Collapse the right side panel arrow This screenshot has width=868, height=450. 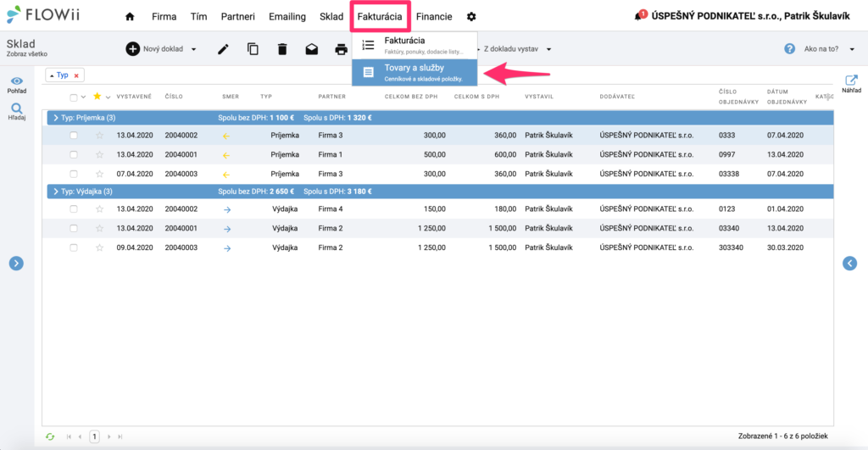[x=849, y=264]
